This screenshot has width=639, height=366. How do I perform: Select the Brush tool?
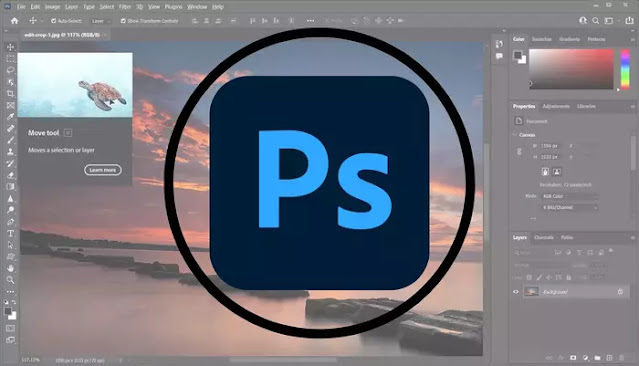[11, 140]
